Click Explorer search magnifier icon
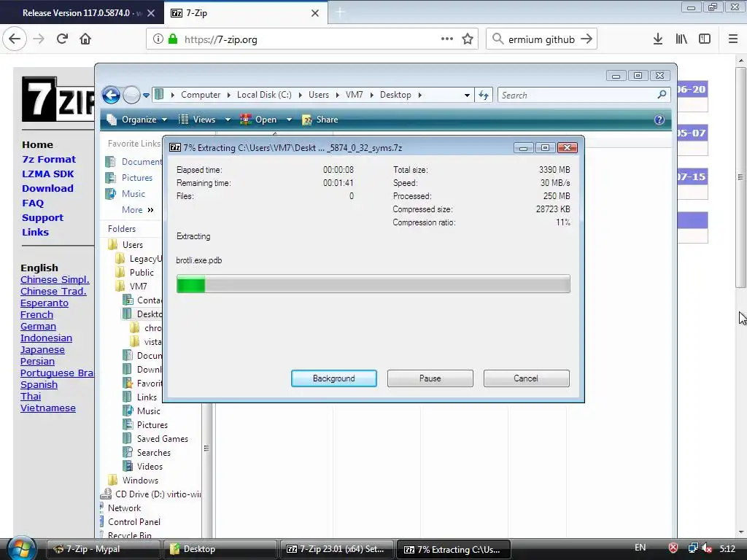The width and height of the screenshot is (747, 560). click(x=662, y=95)
